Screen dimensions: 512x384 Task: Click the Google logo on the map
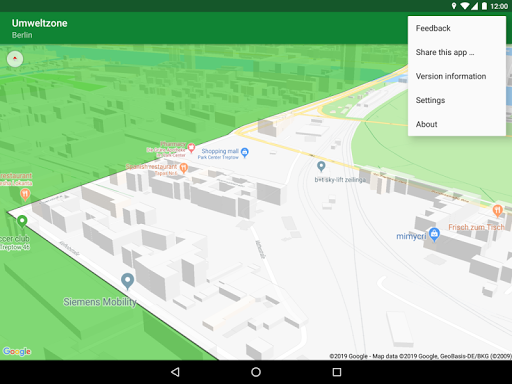(17, 351)
